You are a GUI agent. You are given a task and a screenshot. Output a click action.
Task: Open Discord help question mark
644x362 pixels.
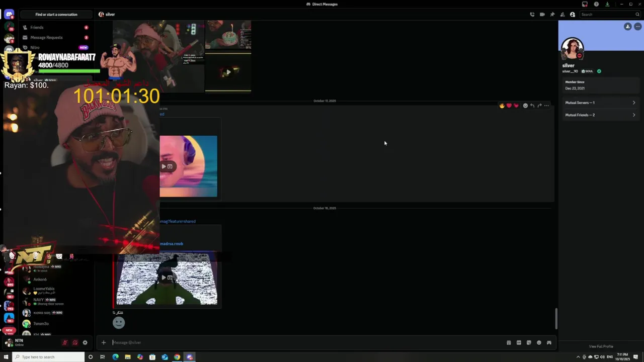coord(596,4)
